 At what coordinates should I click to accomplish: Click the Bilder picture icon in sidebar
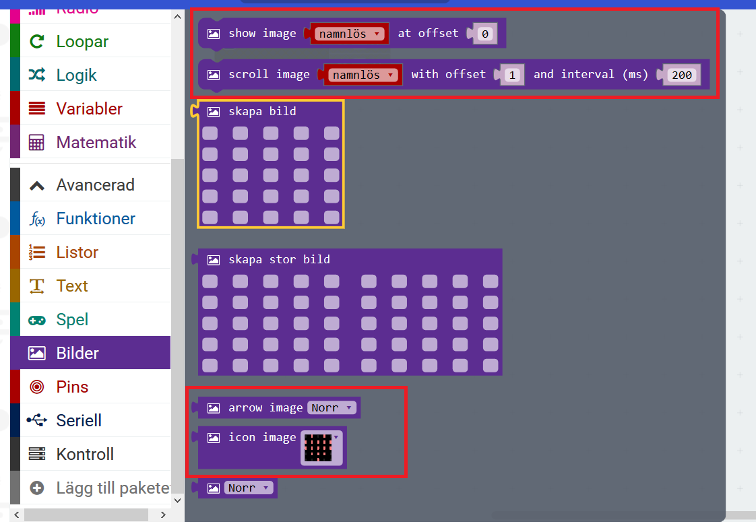[x=36, y=354]
